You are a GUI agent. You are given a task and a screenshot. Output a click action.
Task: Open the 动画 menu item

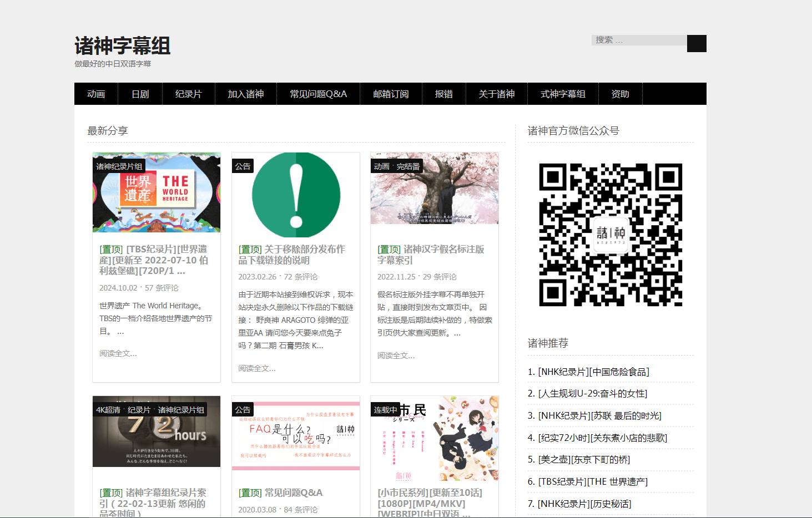[96, 94]
